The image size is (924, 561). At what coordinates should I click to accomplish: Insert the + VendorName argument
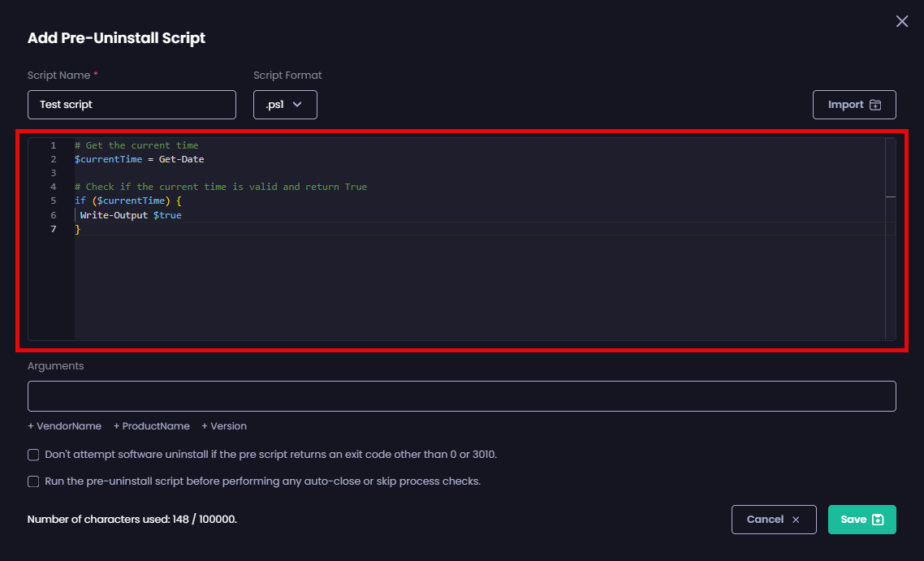coord(65,426)
